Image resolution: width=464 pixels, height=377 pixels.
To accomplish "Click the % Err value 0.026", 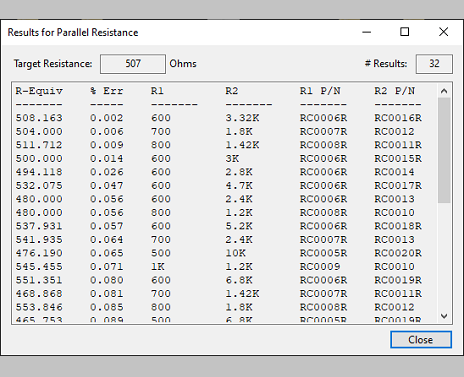I will coord(107,172).
